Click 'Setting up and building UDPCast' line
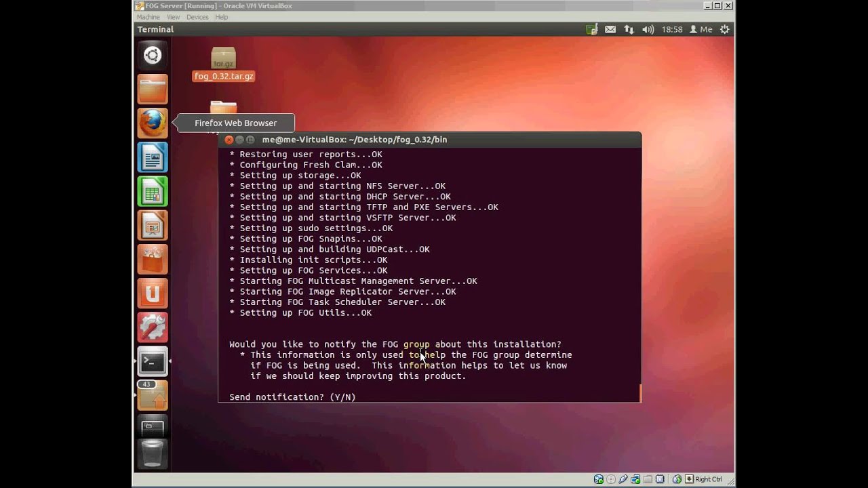The width and height of the screenshot is (868, 488). (x=330, y=249)
